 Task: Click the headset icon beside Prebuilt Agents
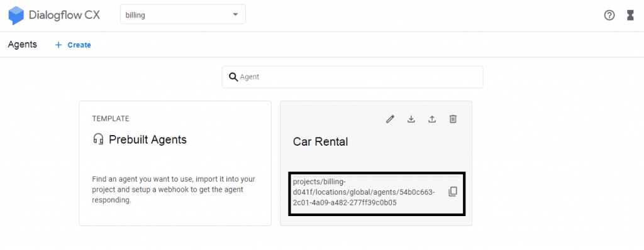[98, 139]
